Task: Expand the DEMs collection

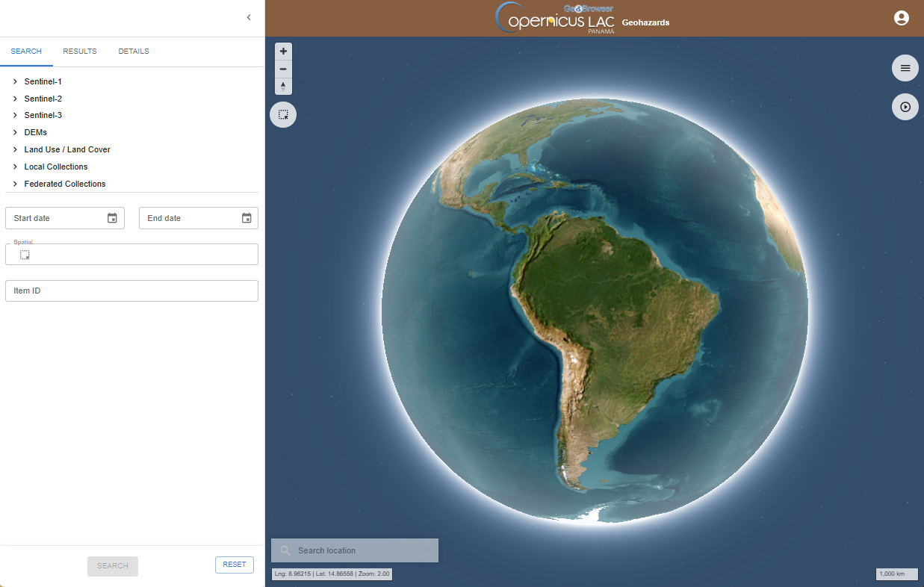Action: pos(15,132)
